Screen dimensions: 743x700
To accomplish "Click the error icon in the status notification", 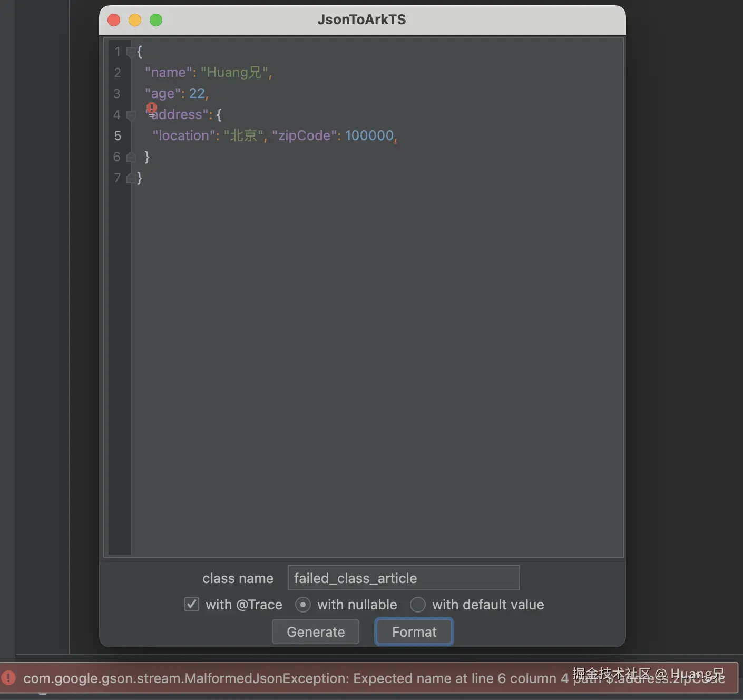I will click(8, 678).
